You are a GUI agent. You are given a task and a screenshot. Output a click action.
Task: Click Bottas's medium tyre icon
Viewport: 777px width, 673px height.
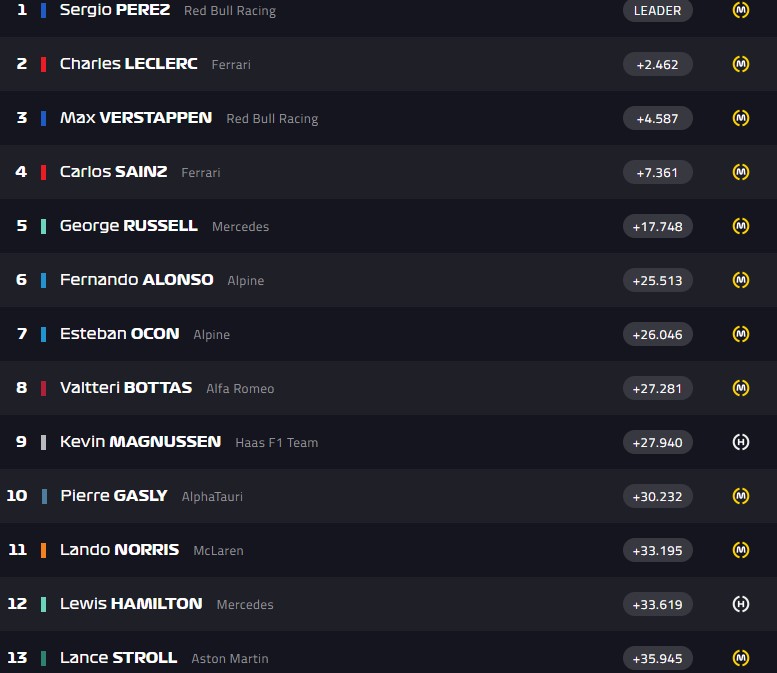pos(741,388)
